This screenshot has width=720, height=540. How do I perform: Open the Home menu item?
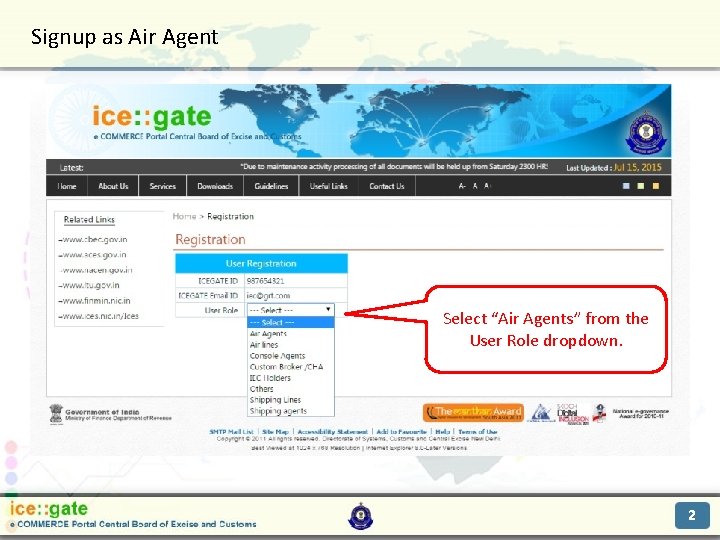coord(67,186)
